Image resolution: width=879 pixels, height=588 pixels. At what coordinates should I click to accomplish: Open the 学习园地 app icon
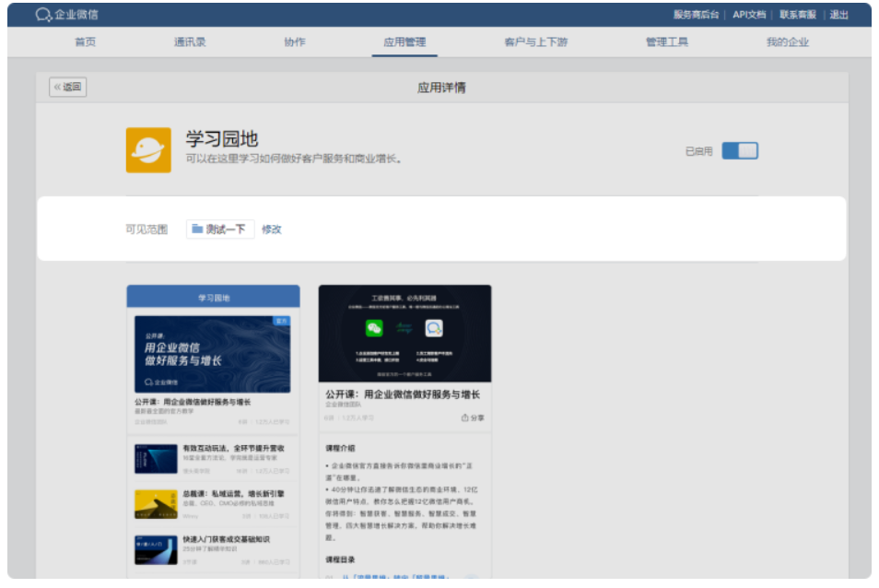(x=148, y=150)
